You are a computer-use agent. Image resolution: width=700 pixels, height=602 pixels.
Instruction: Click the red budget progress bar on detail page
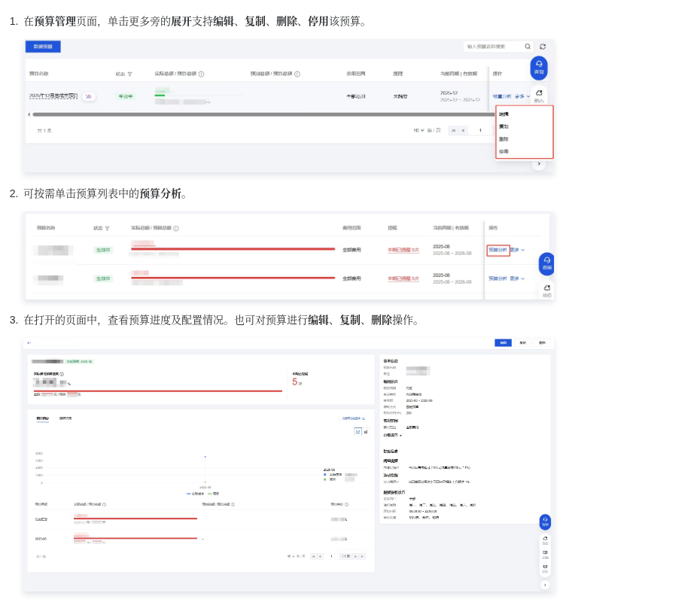[x=158, y=391]
